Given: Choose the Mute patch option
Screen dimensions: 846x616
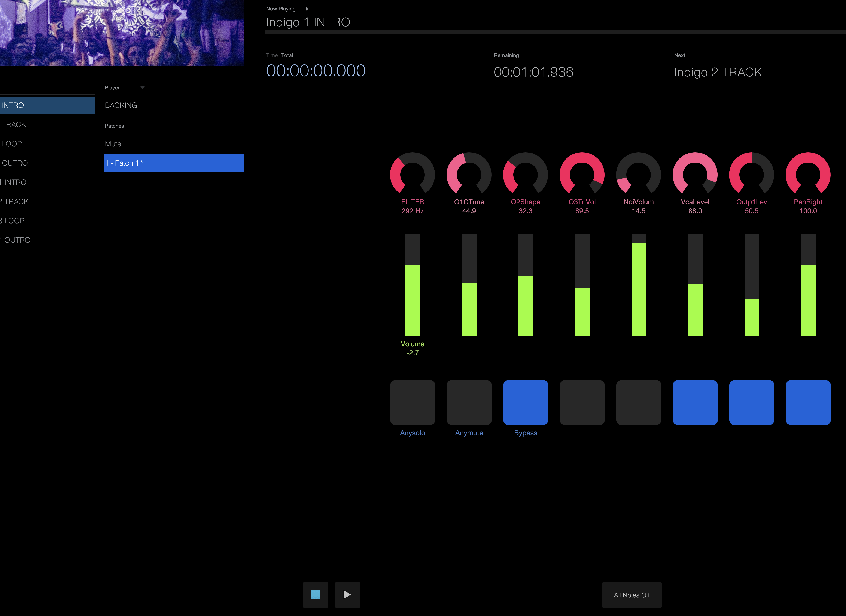Looking at the screenshot, I should 113,144.
